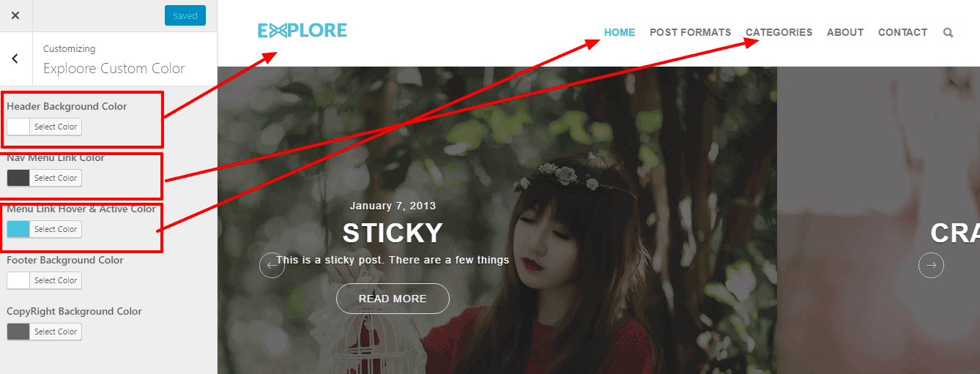Click the blue Menu Link Hover color swatch
Viewport: 980px width, 374px height.
point(18,229)
